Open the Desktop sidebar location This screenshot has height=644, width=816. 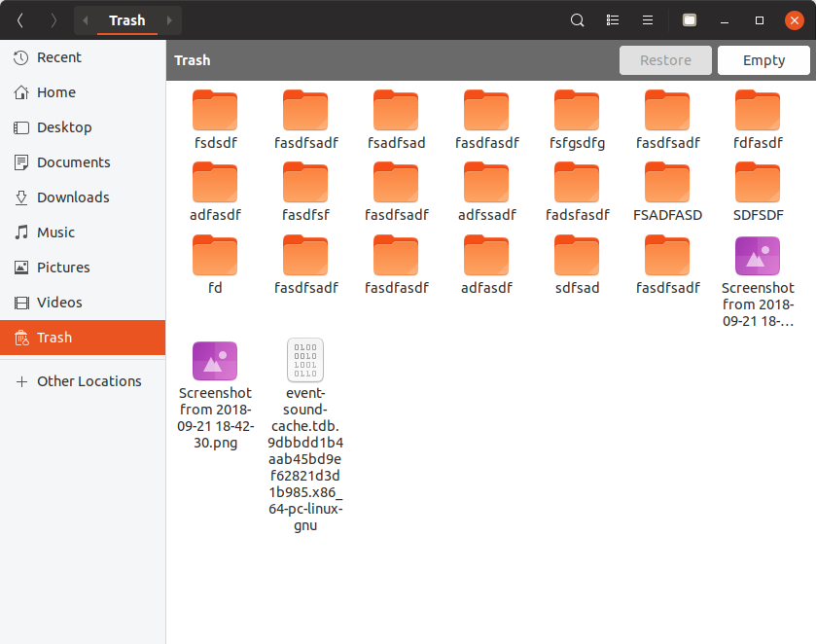83,127
